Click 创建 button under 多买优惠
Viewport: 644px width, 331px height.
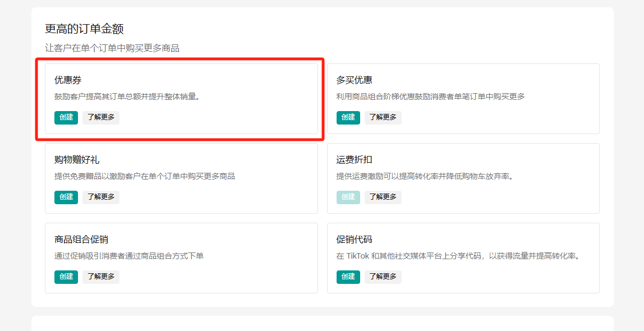[x=348, y=117]
